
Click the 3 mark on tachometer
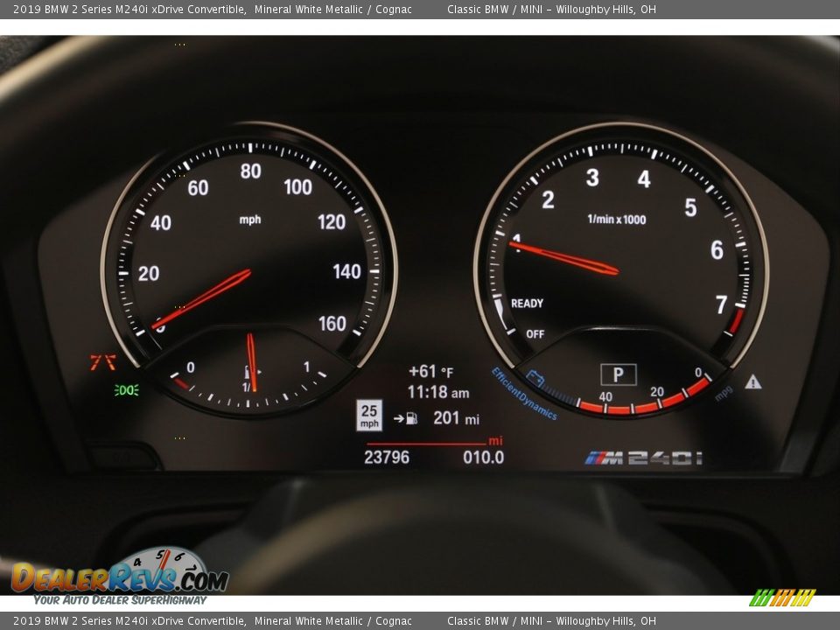pyautogui.click(x=592, y=178)
